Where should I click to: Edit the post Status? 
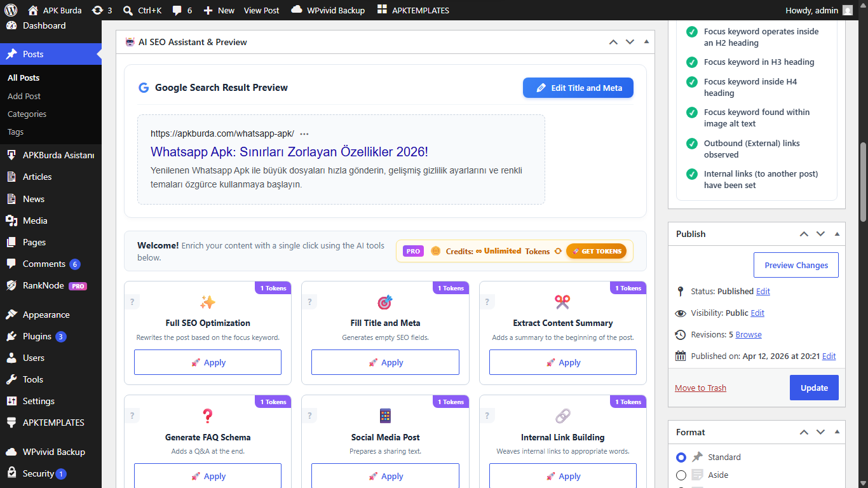click(763, 291)
